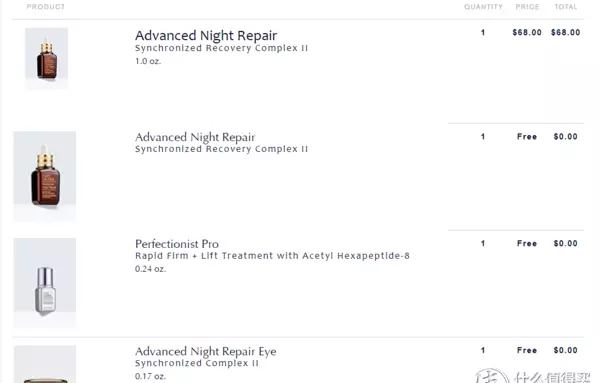Viewport: 600px width, 383px height.
Task: Click the watermark logo in bottom corner
Action: point(533,376)
